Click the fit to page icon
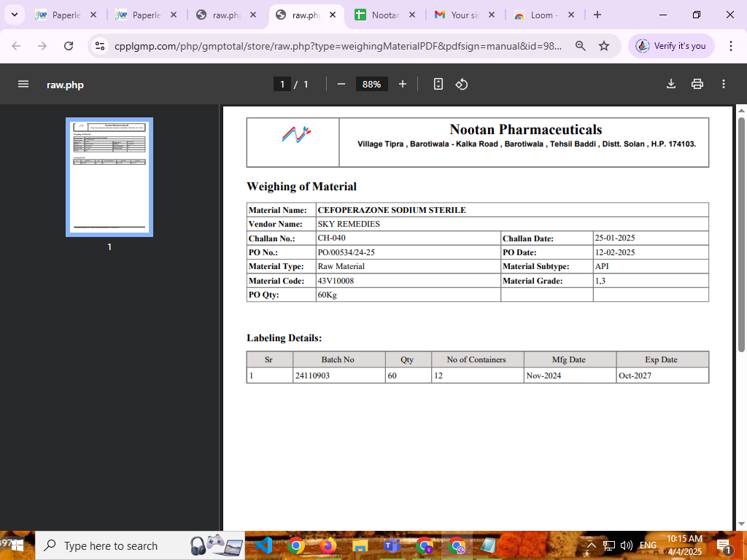Image resolution: width=747 pixels, height=560 pixels. (x=438, y=84)
